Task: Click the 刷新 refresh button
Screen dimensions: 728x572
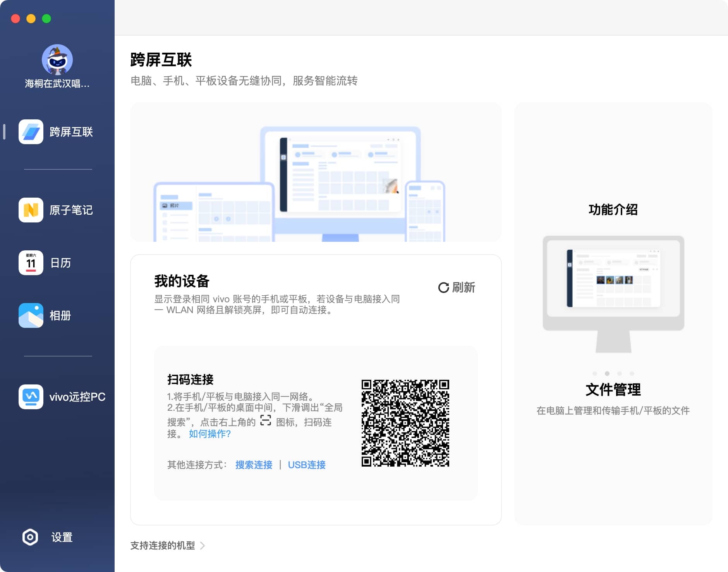Action: pos(457,288)
